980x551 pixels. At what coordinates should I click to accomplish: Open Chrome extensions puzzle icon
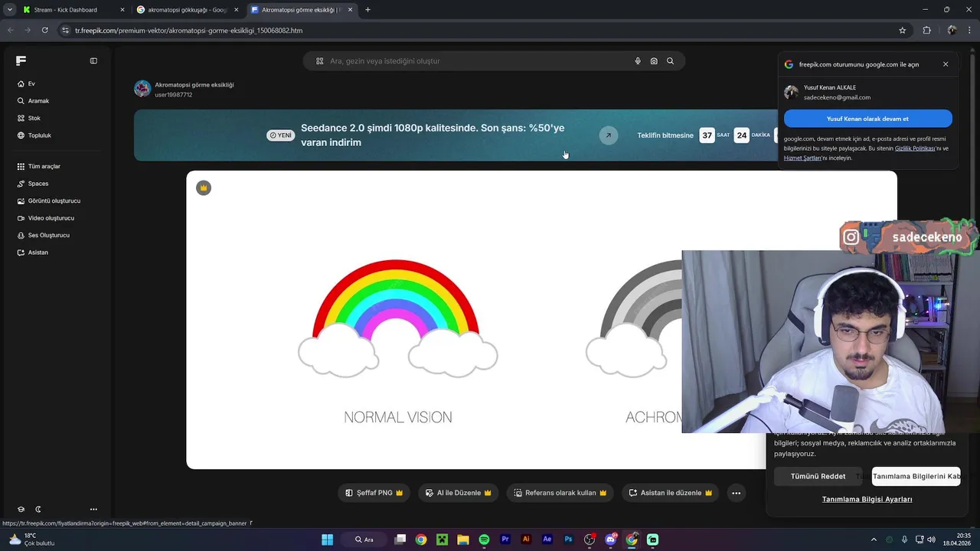coord(926,31)
